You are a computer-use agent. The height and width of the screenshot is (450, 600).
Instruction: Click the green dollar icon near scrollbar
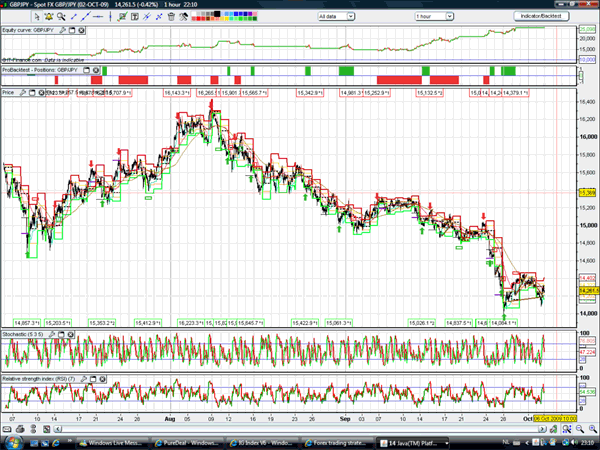(553, 429)
